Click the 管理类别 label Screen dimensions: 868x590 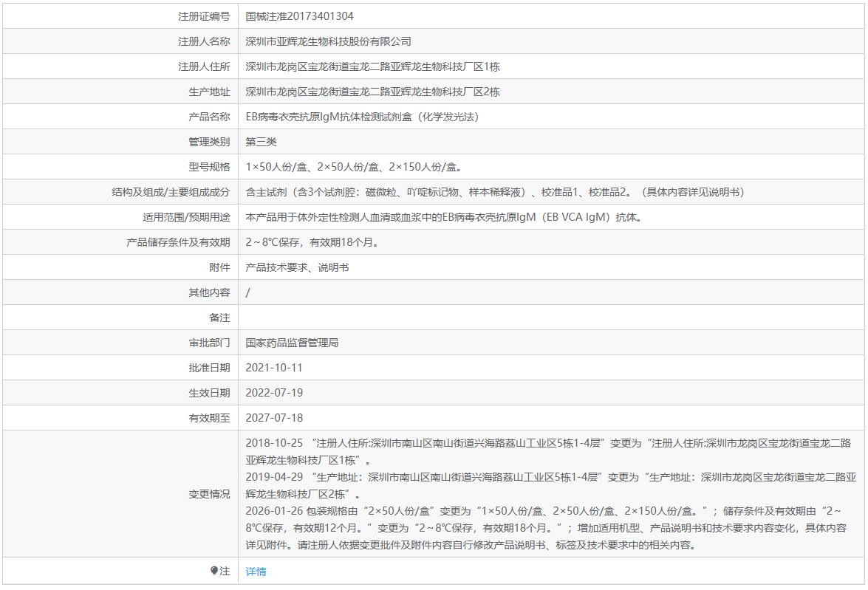pos(209,142)
